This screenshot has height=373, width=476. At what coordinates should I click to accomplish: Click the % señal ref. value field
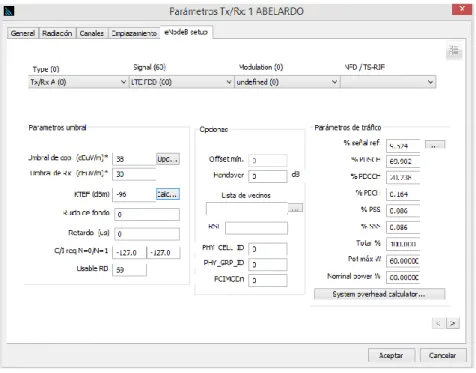pyautogui.click(x=403, y=146)
